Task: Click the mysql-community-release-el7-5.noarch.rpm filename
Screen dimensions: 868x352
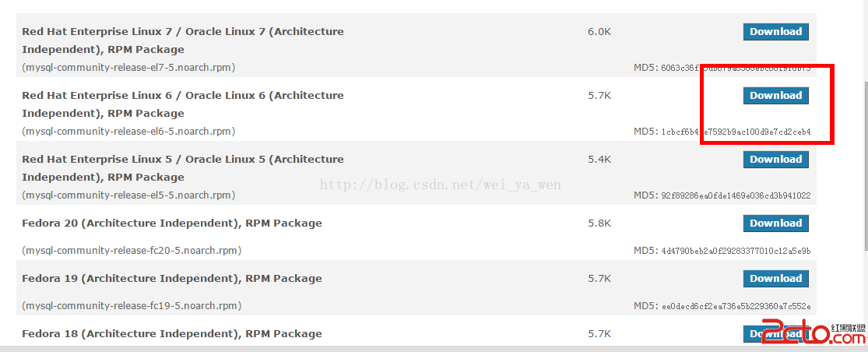Action: pos(128,68)
